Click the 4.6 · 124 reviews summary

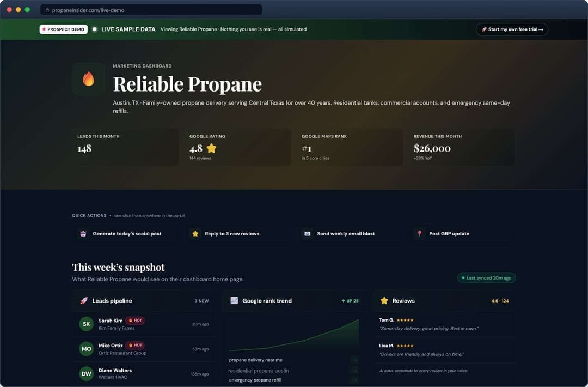[500, 301]
